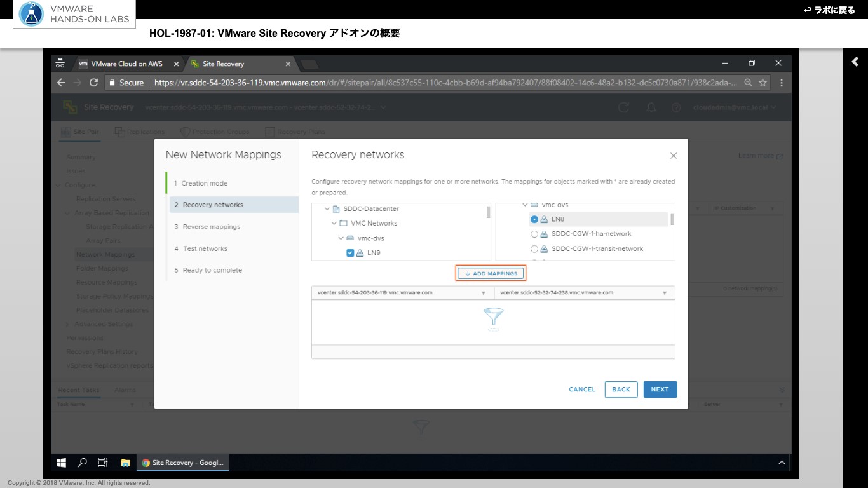Close the New Network Mappings dialog with X

[674, 156]
